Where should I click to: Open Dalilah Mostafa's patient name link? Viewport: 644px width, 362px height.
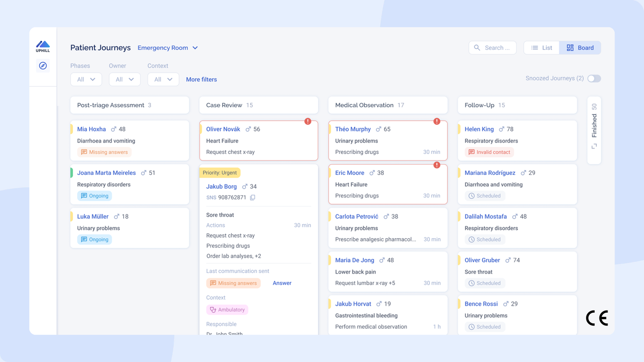[x=486, y=217]
